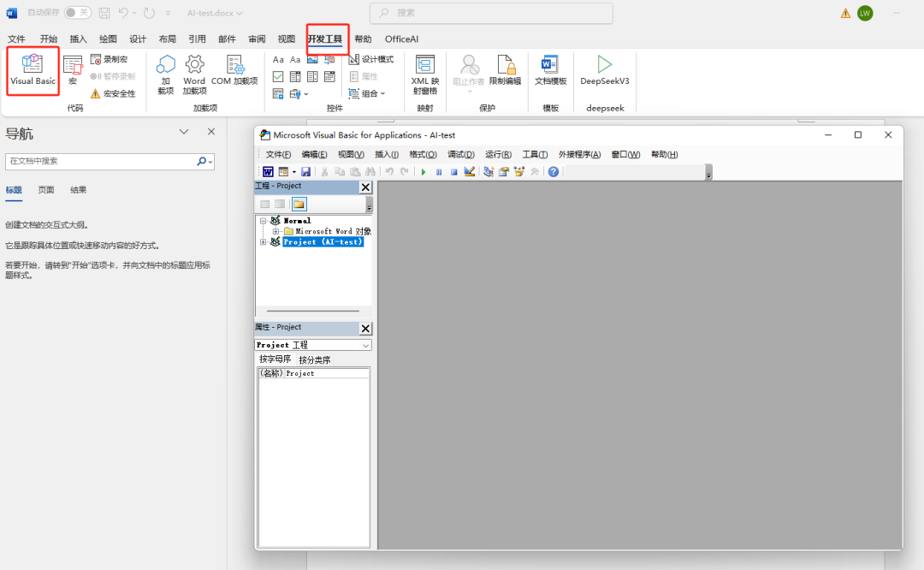Run the DeepSeekV3 macro button
924x570 pixels.
tap(605, 70)
